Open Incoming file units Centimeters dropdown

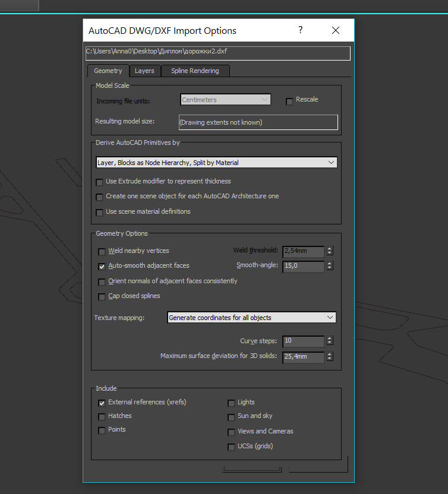[x=225, y=100]
